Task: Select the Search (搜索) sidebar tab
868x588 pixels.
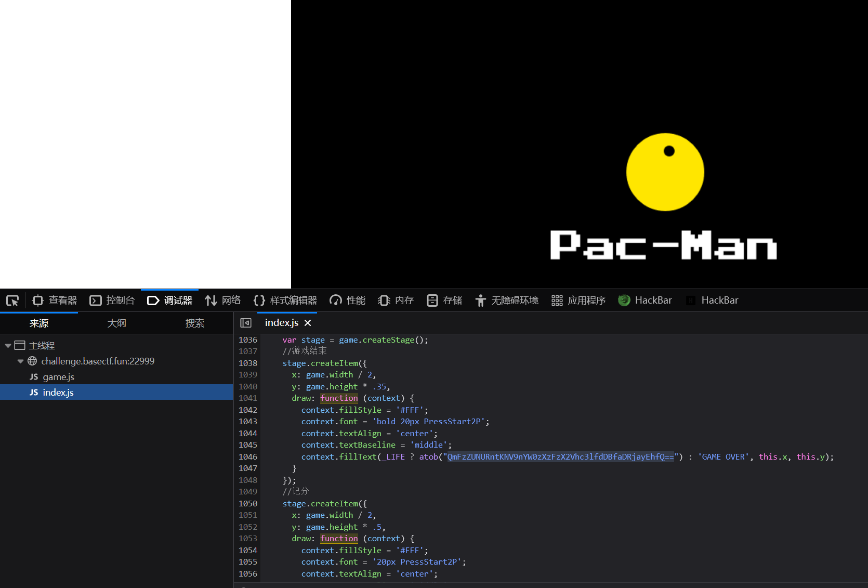Action: coord(195,323)
